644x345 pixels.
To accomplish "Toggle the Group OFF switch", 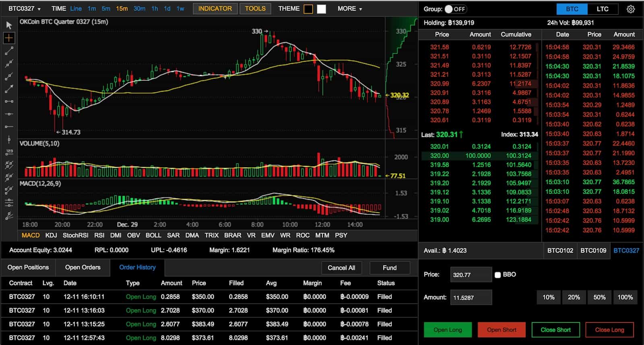I will (455, 9).
